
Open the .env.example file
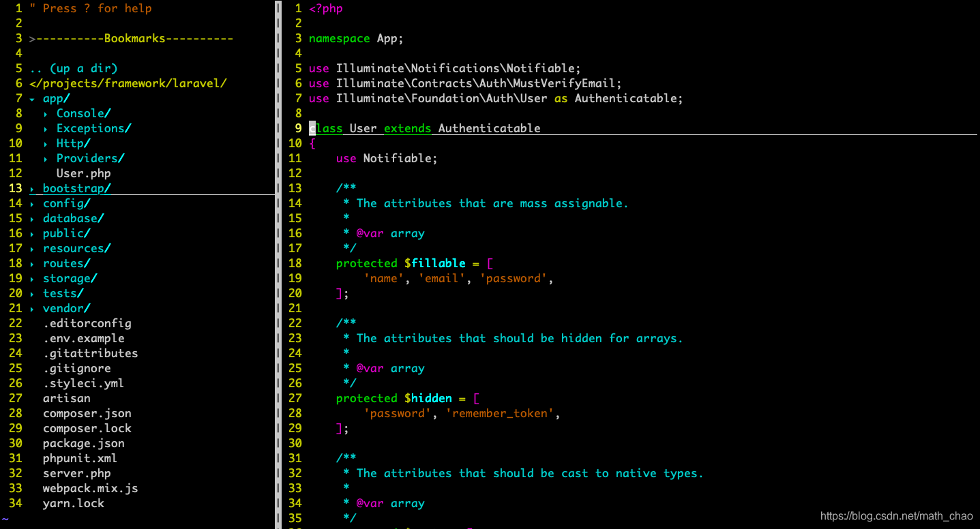coord(84,339)
